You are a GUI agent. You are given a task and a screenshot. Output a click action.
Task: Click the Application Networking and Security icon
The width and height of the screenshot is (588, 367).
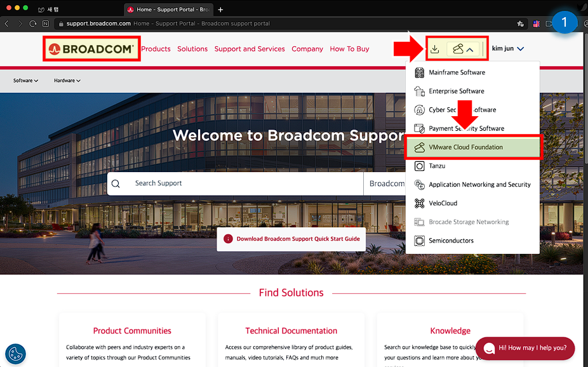click(419, 184)
